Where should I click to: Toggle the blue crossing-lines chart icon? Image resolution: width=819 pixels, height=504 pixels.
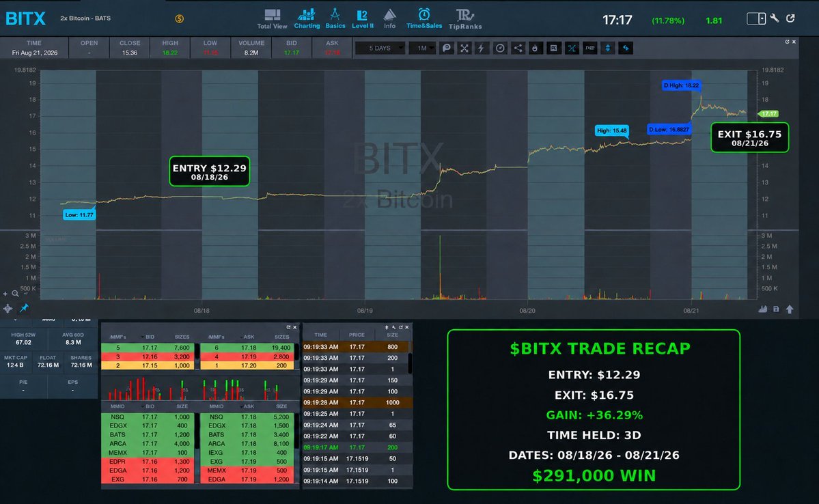(x=572, y=48)
